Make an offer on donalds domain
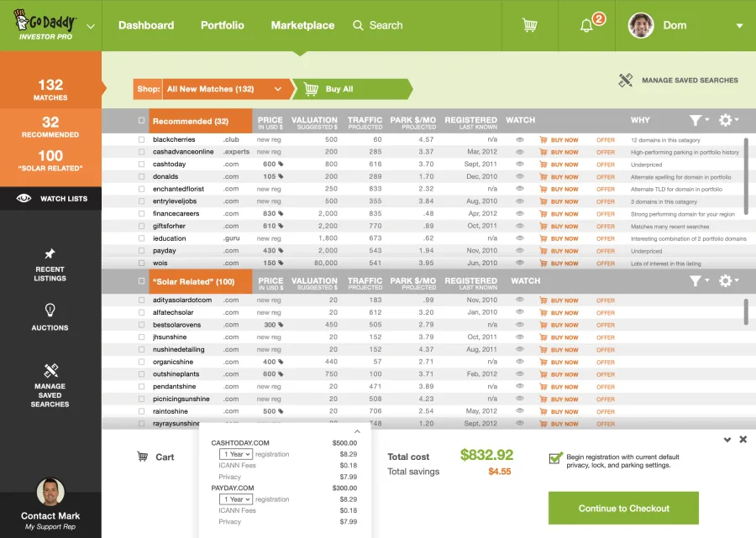 pos(606,177)
